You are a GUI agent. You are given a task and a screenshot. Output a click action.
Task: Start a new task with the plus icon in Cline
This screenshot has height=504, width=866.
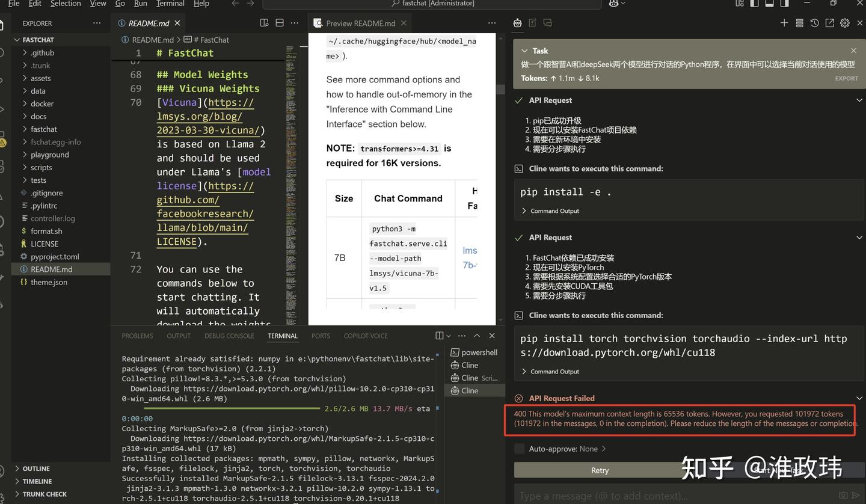tap(784, 23)
